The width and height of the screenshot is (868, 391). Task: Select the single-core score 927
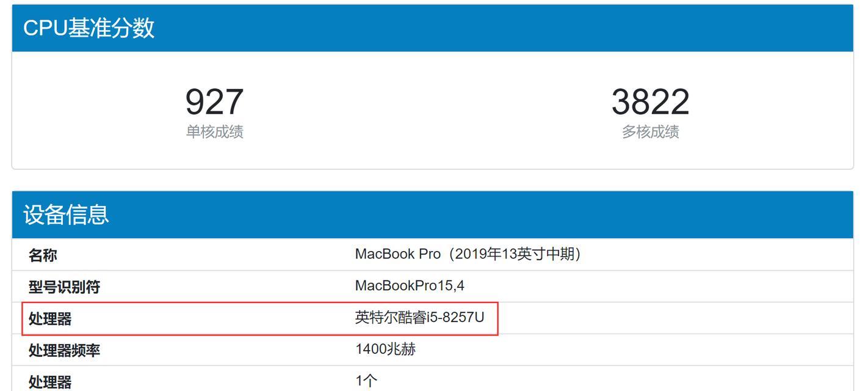[x=214, y=101]
